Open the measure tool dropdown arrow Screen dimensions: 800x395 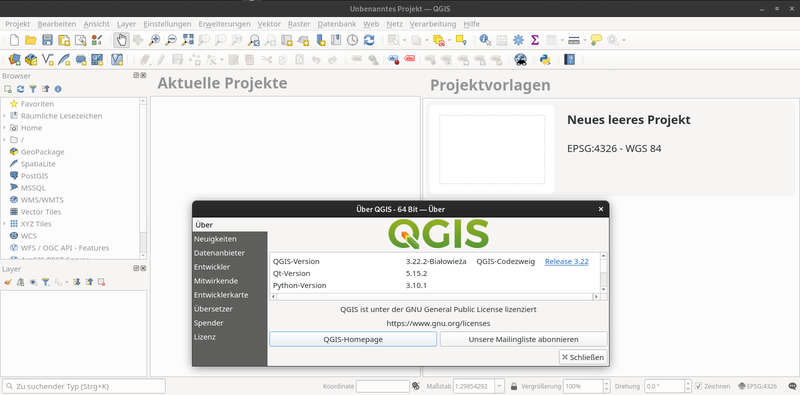tap(585, 40)
